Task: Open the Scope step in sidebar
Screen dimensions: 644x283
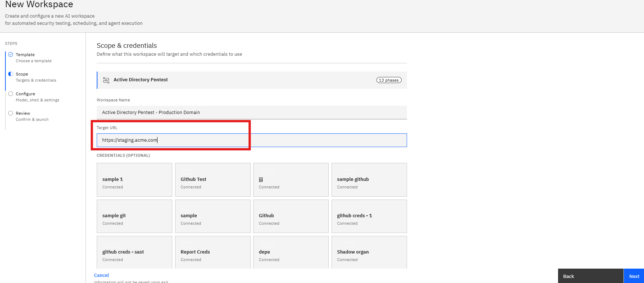Action: [36, 77]
